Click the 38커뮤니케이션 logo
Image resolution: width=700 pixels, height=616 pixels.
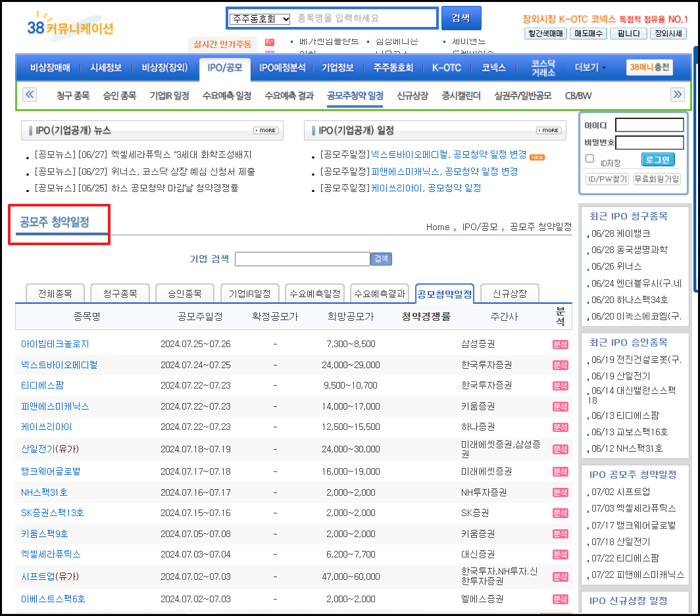point(70,26)
